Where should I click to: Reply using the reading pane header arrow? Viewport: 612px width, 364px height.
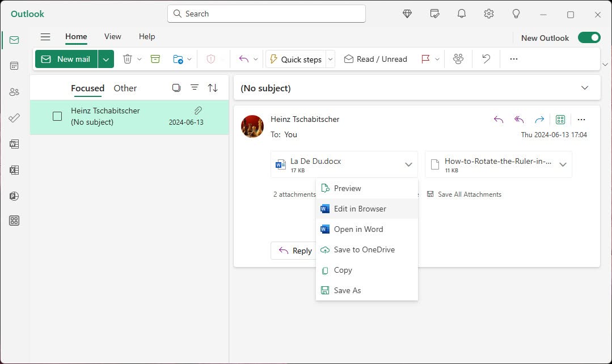tap(499, 120)
